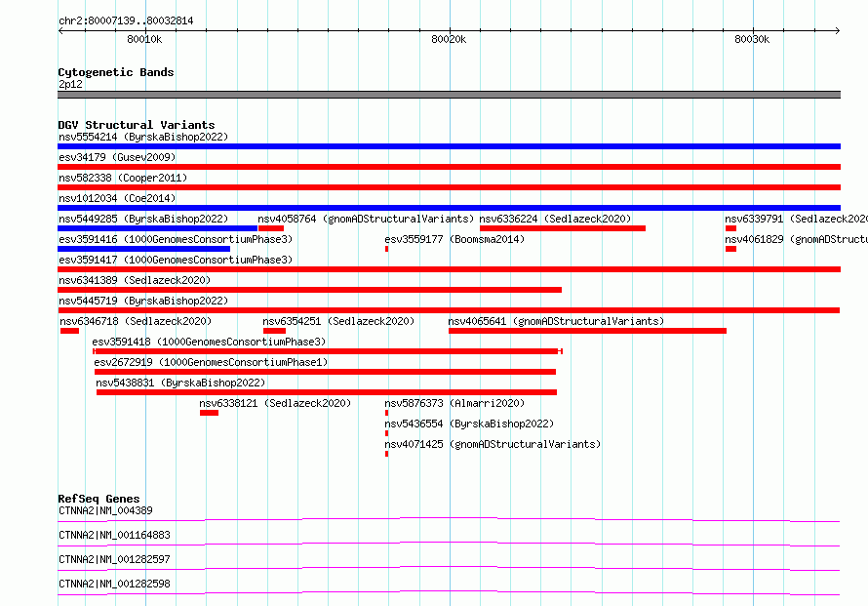Select the short red nsv4058764 bar
Viewport: 868px width, 606px height.
[x=271, y=228]
